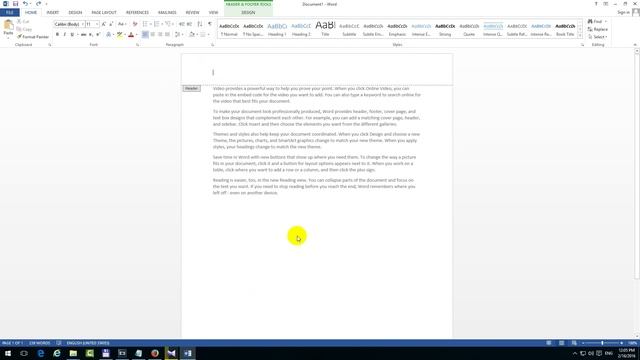Switch to Read Mode view in status bar
The width and height of the screenshot is (640, 360).
(549, 343)
